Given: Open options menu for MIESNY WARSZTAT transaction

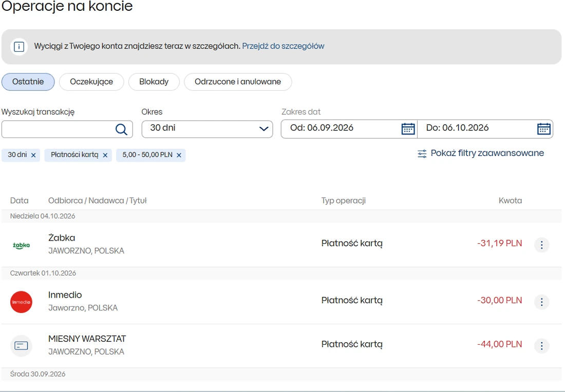Looking at the screenshot, I should (x=541, y=346).
